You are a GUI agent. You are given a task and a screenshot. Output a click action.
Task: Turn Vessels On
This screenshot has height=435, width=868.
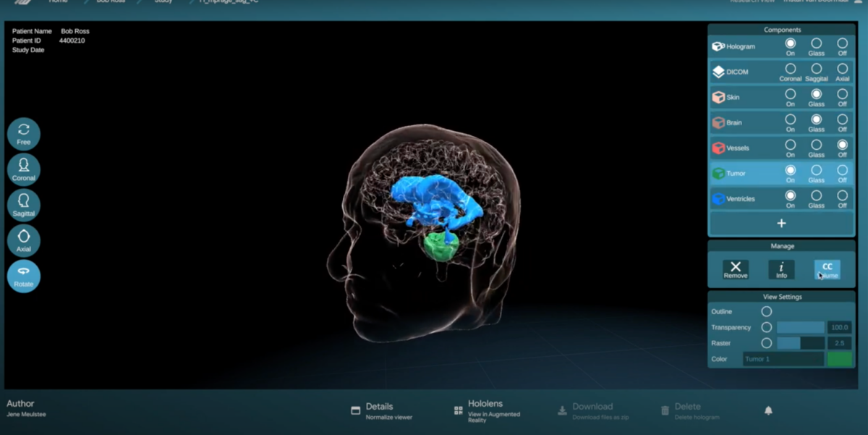click(791, 145)
